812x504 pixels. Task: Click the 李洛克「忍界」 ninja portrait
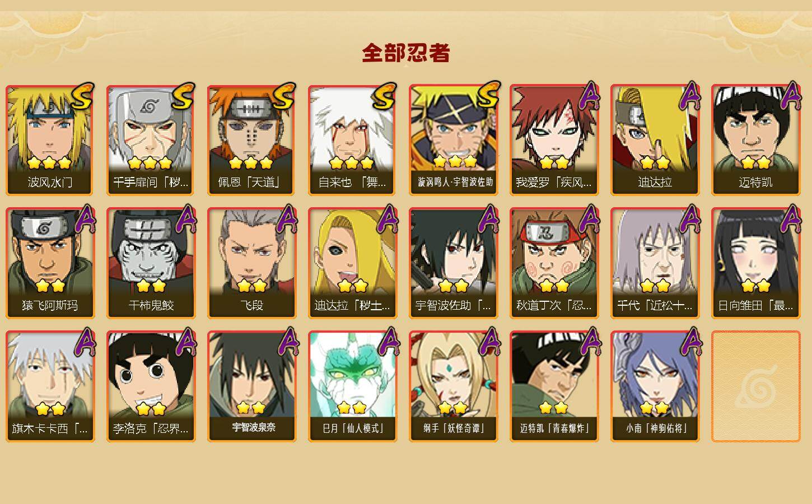coord(151,386)
